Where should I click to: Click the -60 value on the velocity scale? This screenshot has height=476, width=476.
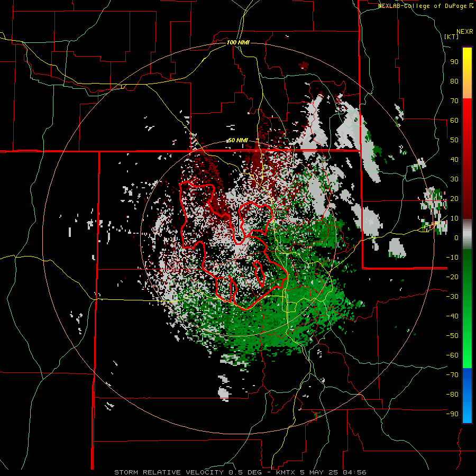point(452,355)
